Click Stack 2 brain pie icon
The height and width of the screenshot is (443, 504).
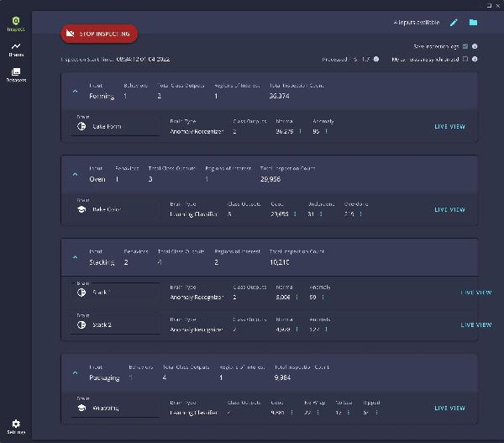[81, 325]
